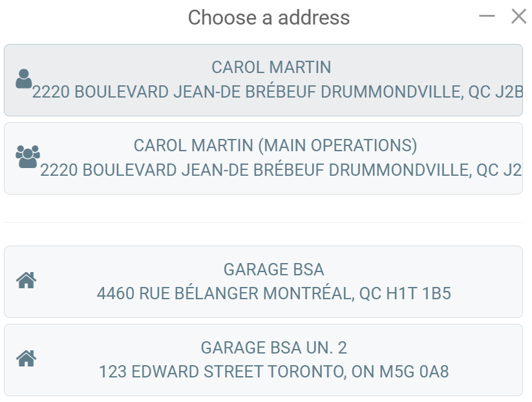Click the group icon for Main Operations
This screenshot has height=402, width=532.
(27, 157)
